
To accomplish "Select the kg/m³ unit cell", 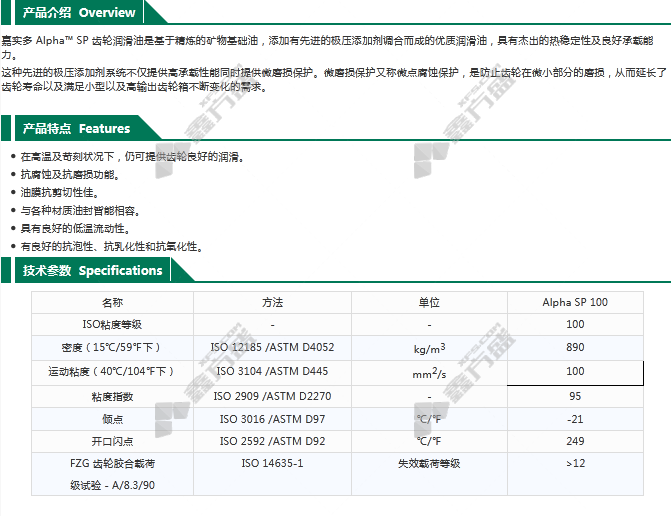I will 429,348.
